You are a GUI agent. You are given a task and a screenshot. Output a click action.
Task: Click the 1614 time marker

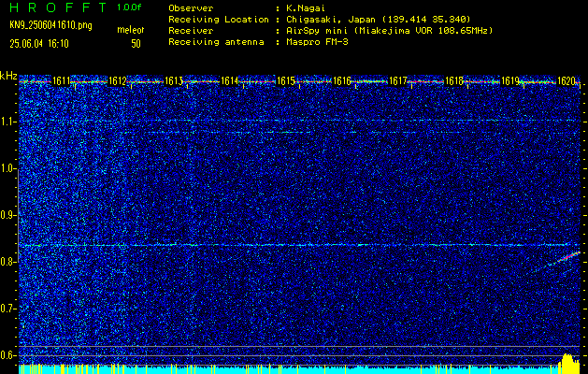coord(230,80)
